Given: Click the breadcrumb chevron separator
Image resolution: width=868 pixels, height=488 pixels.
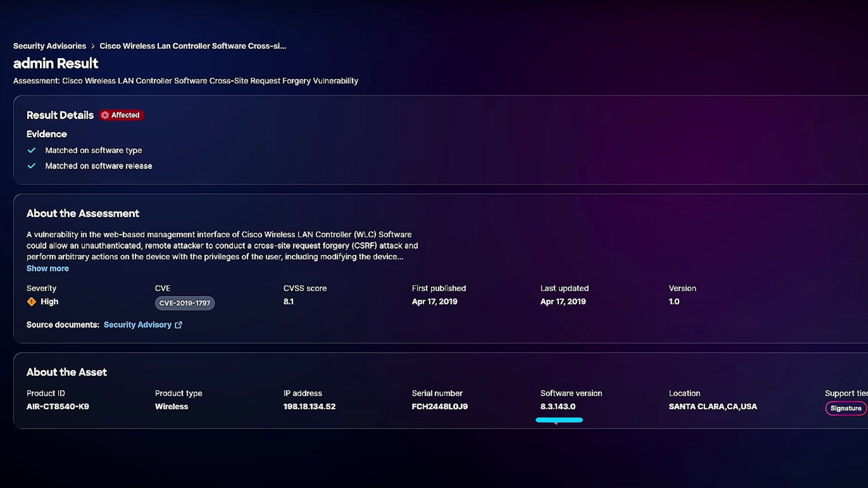Looking at the screenshot, I should pyautogui.click(x=93, y=46).
